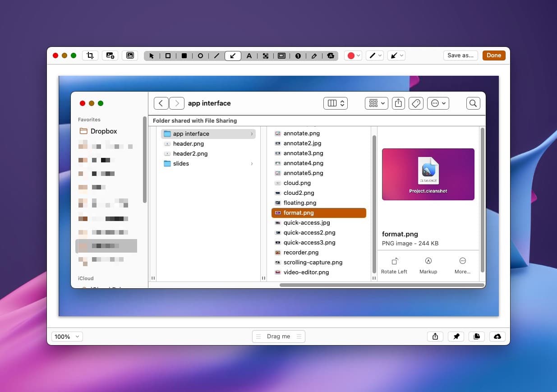Choose the pointer selection tool
The width and height of the screenshot is (557, 392).
pyautogui.click(x=152, y=56)
